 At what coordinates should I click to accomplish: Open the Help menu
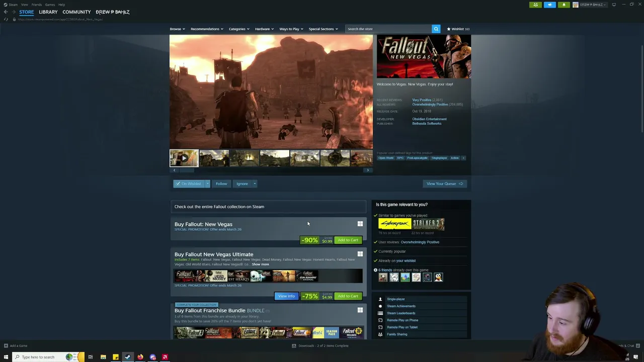pos(61,5)
